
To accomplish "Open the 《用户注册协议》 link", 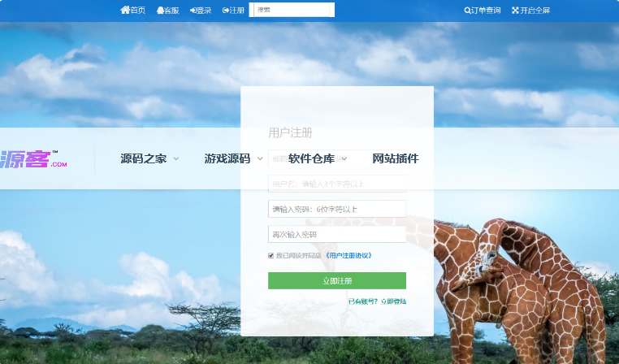I will (x=348, y=255).
